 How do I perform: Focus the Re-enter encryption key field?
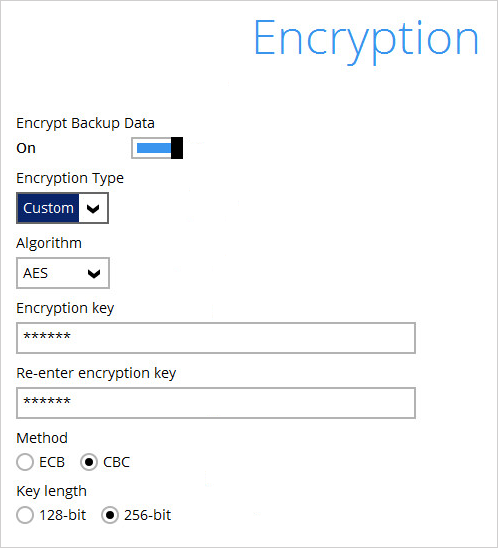(x=216, y=403)
